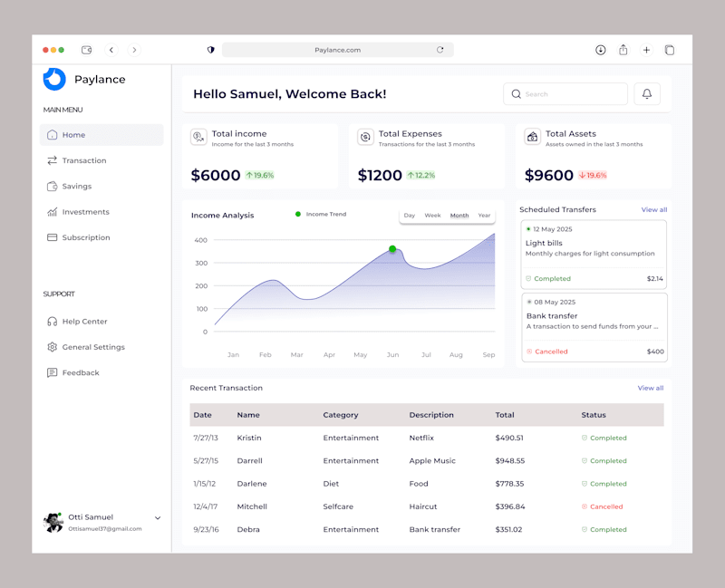Go forward with the browser forward arrow
725x588 pixels.
[x=134, y=50]
